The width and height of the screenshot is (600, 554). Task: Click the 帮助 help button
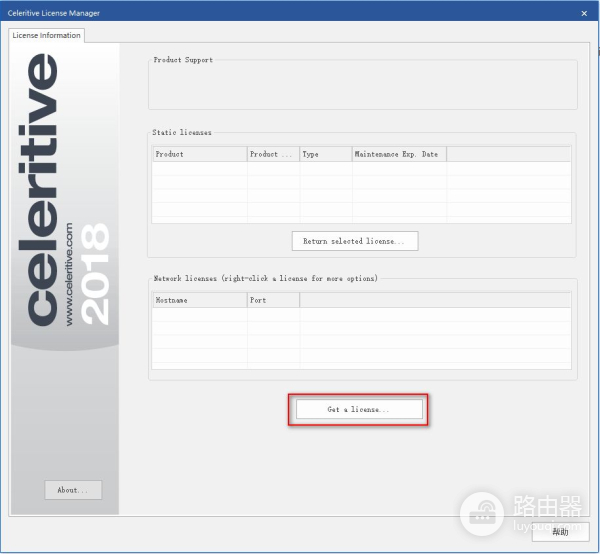point(560,532)
